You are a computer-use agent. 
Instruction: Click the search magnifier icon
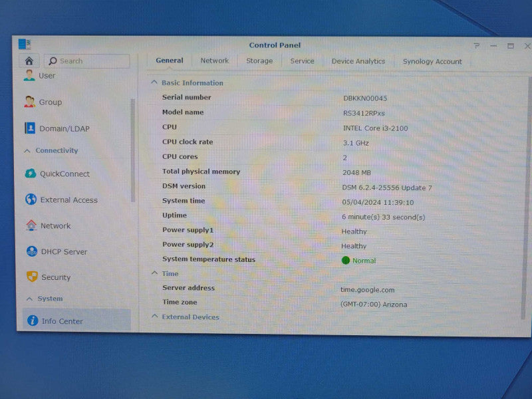click(53, 61)
